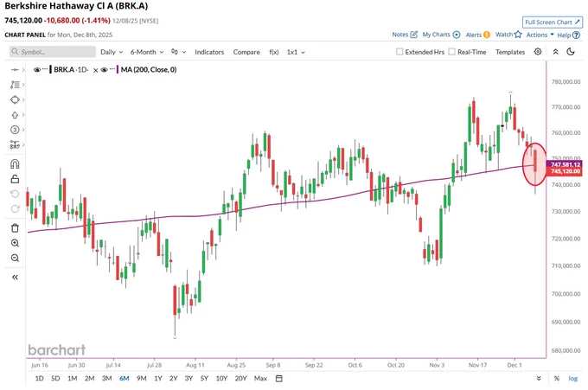Toggle visibility of the MA 200 indicator

tap(105, 70)
